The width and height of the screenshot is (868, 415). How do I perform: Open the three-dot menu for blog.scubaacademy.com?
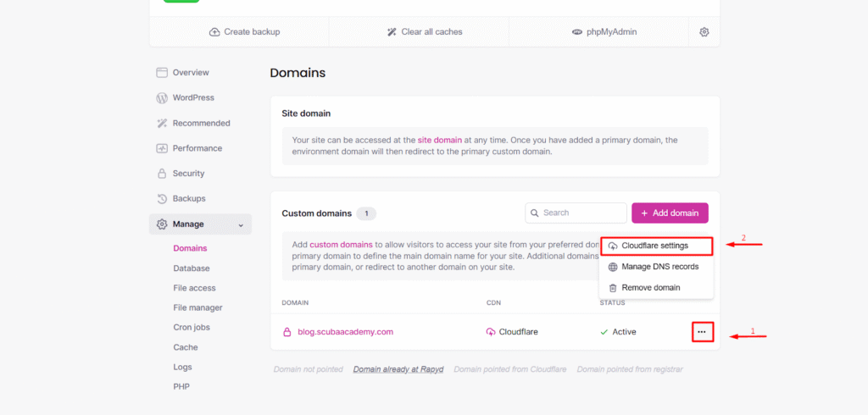pos(701,332)
